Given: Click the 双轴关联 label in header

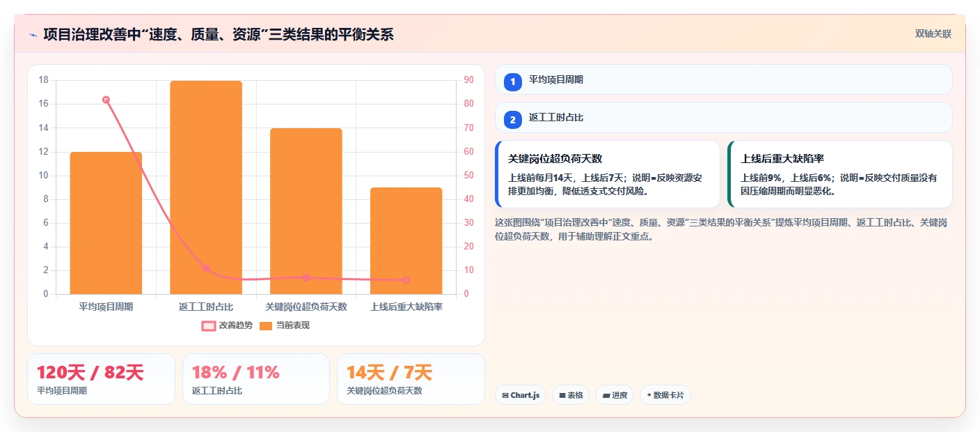Looking at the screenshot, I should pyautogui.click(x=933, y=33).
